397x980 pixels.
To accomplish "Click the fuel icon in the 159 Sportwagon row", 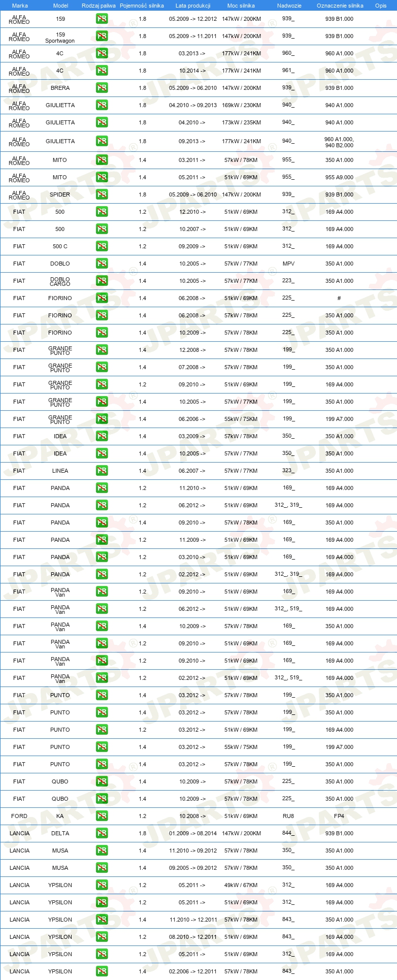I will pyautogui.click(x=102, y=36).
